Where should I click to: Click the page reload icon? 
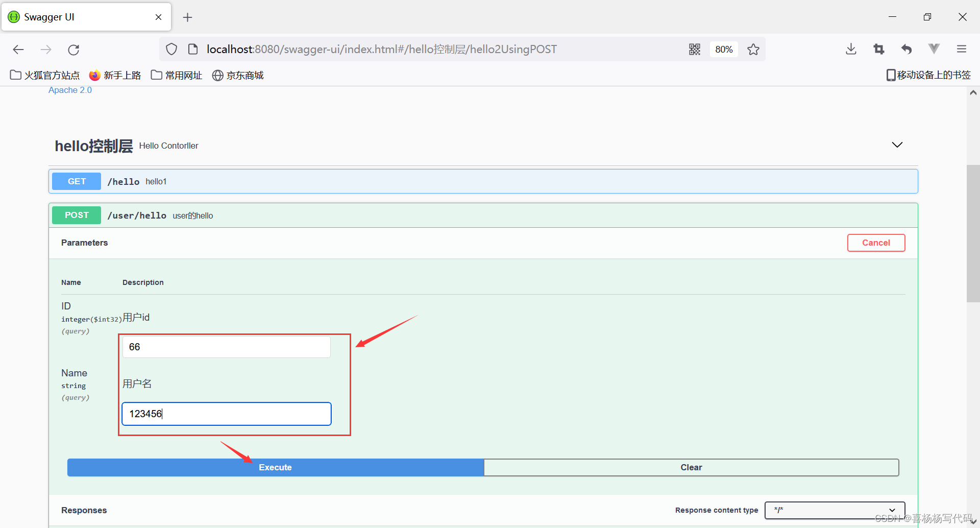[x=73, y=49]
